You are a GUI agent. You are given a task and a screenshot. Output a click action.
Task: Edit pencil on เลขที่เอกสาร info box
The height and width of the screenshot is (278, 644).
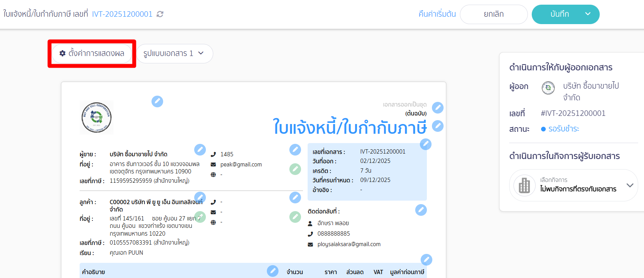[426, 144]
